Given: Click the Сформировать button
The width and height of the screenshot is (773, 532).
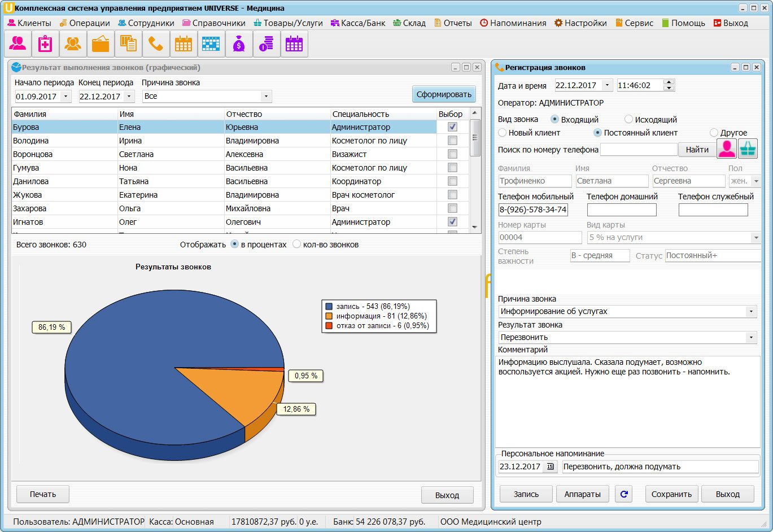Looking at the screenshot, I should (444, 94).
